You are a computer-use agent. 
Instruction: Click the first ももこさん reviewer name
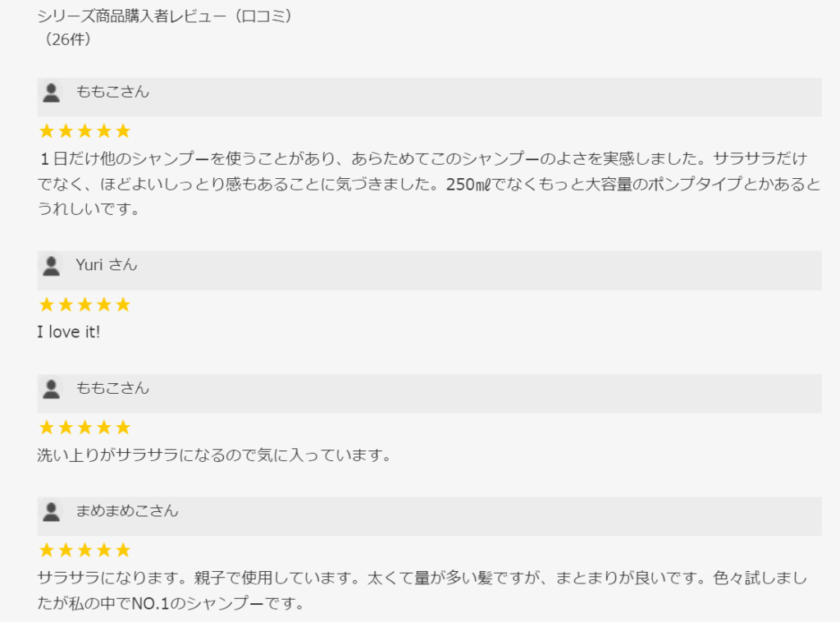tap(112, 92)
